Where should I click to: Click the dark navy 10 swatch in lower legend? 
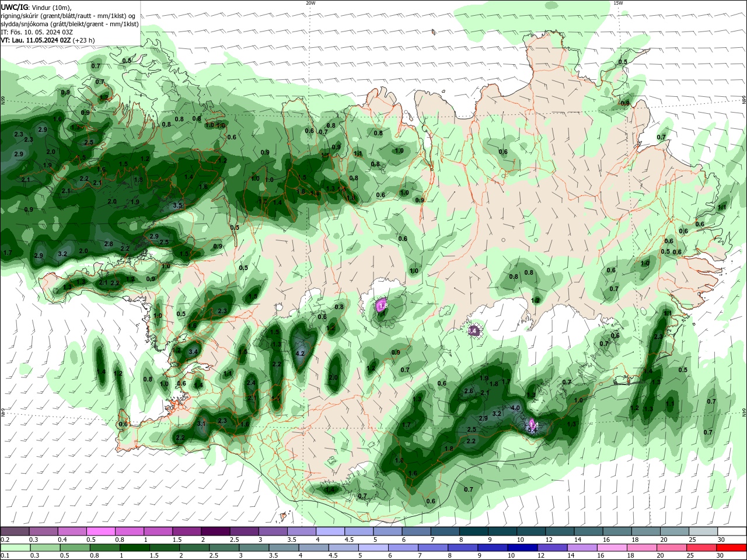(x=521, y=548)
